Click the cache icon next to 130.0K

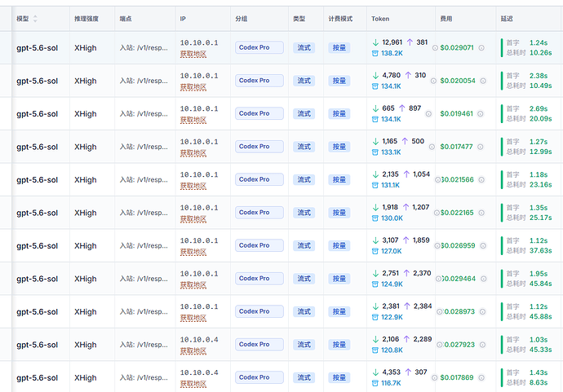tap(375, 218)
